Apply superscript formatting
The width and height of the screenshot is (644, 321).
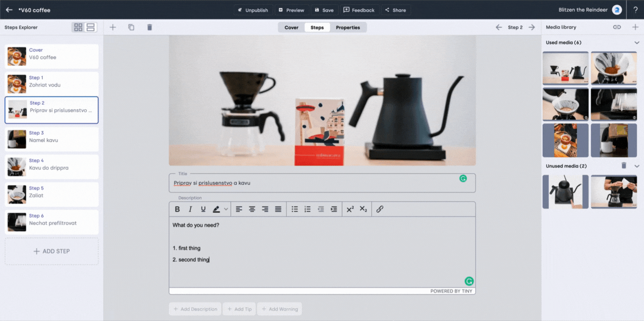click(x=350, y=209)
